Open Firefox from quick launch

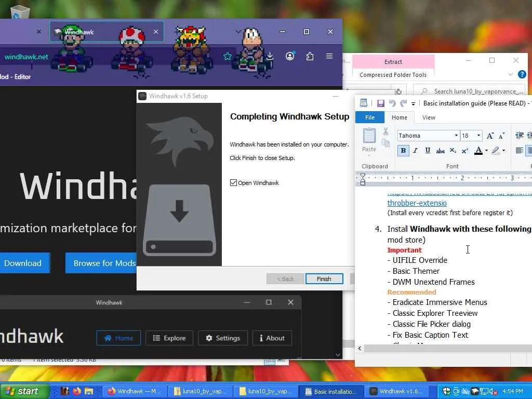click(x=77, y=391)
